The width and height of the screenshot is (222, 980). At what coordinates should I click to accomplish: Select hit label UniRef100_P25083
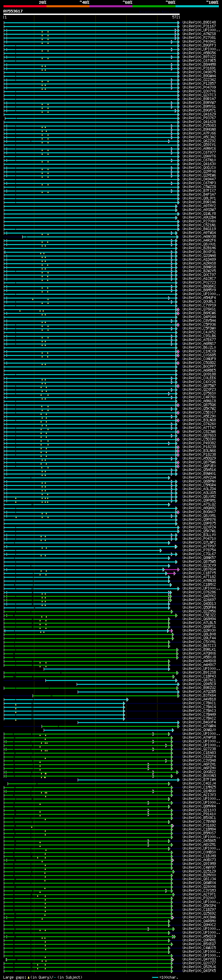pos(199,125)
